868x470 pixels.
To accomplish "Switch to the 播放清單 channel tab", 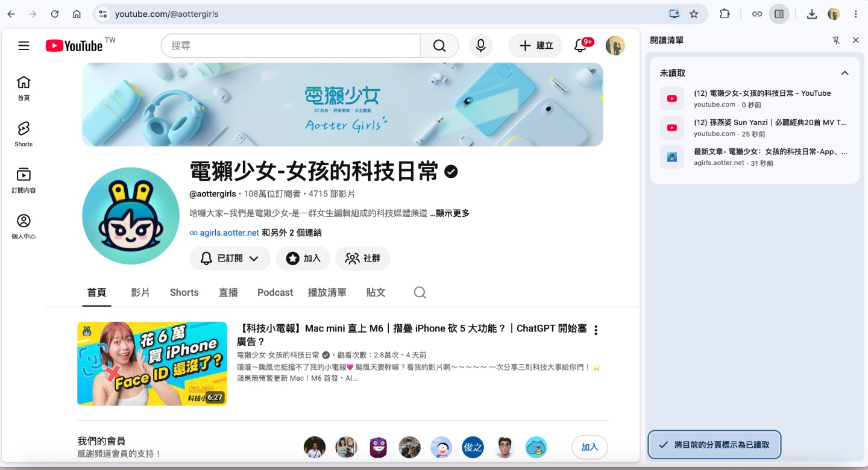I will (327, 292).
